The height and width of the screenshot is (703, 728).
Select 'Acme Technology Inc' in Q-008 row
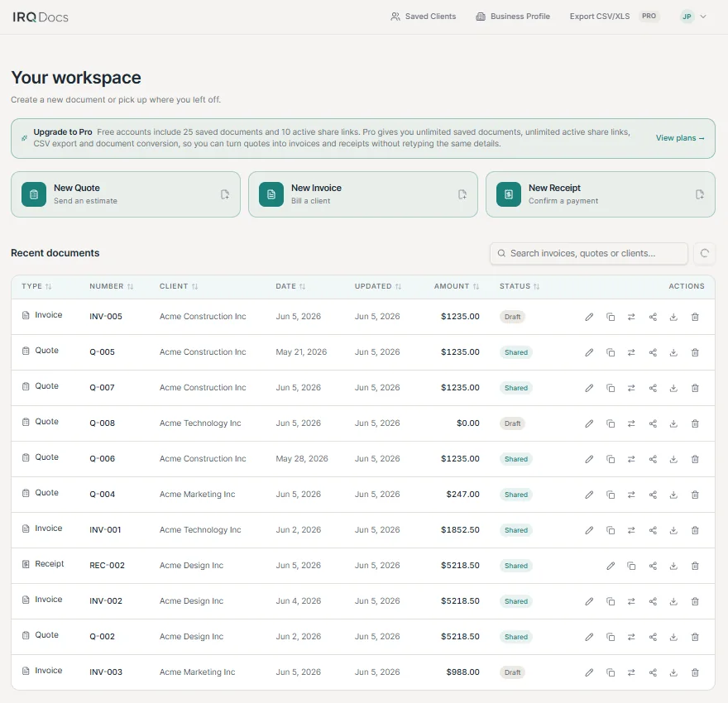200,423
